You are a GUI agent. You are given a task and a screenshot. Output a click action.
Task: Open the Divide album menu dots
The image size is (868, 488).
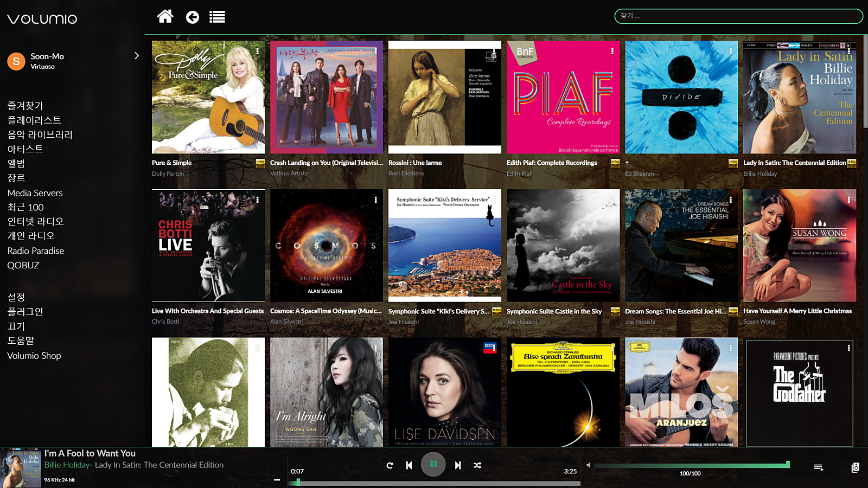tap(730, 51)
